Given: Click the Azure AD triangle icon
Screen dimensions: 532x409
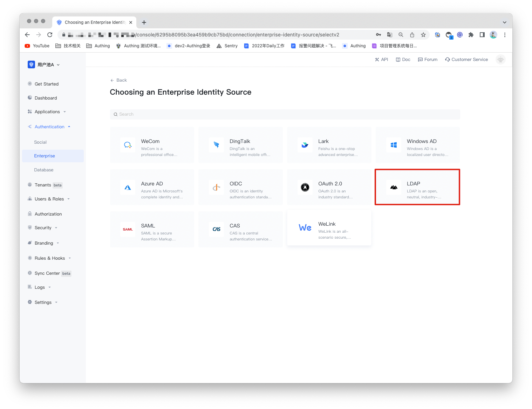Looking at the screenshot, I should pyautogui.click(x=128, y=188).
